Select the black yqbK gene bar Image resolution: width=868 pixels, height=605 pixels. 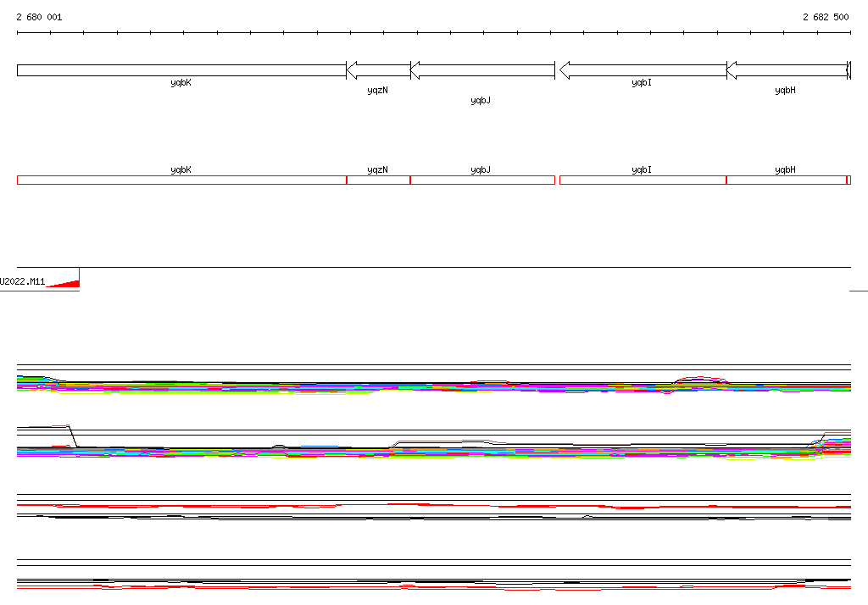pos(181,70)
